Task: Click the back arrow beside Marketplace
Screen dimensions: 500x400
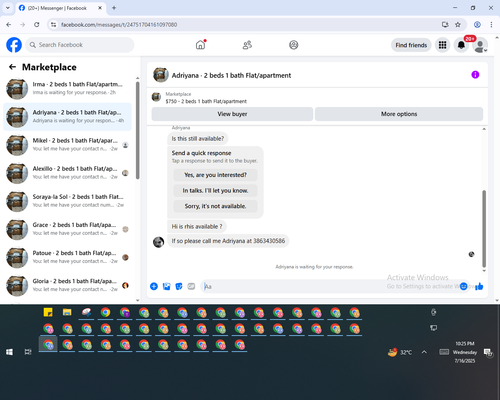Action: coord(12,67)
